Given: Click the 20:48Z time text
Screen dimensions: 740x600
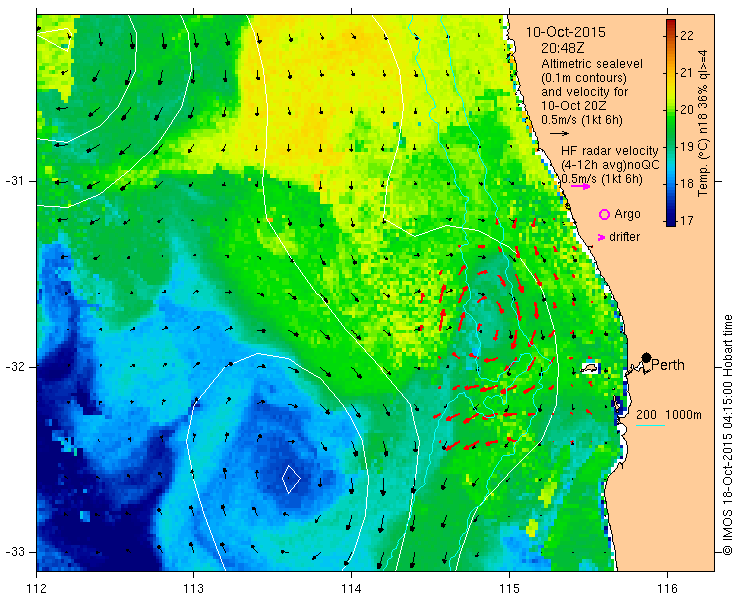Looking at the screenshot, I should [562, 48].
